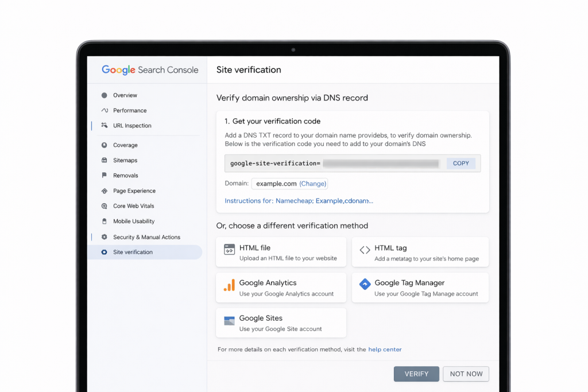Click the example.com domain box
Screen dimensions: 588x392
pos(289,184)
